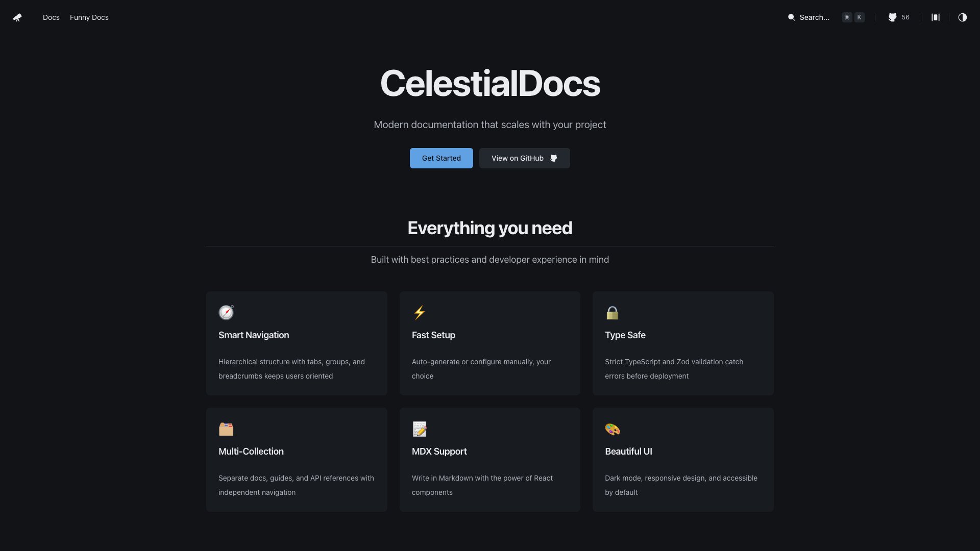Click the lightning bolt icon on Fast Setup card
The height and width of the screenshot is (551, 980).
pyautogui.click(x=419, y=313)
